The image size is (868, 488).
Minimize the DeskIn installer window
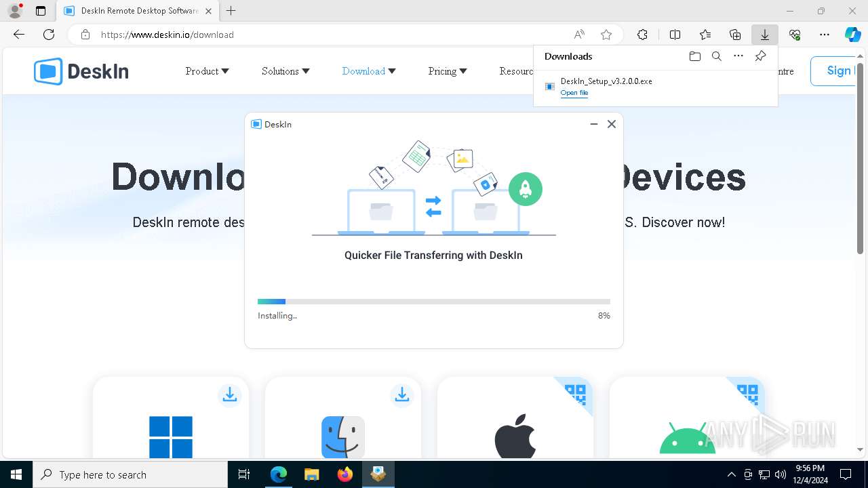[593, 124]
